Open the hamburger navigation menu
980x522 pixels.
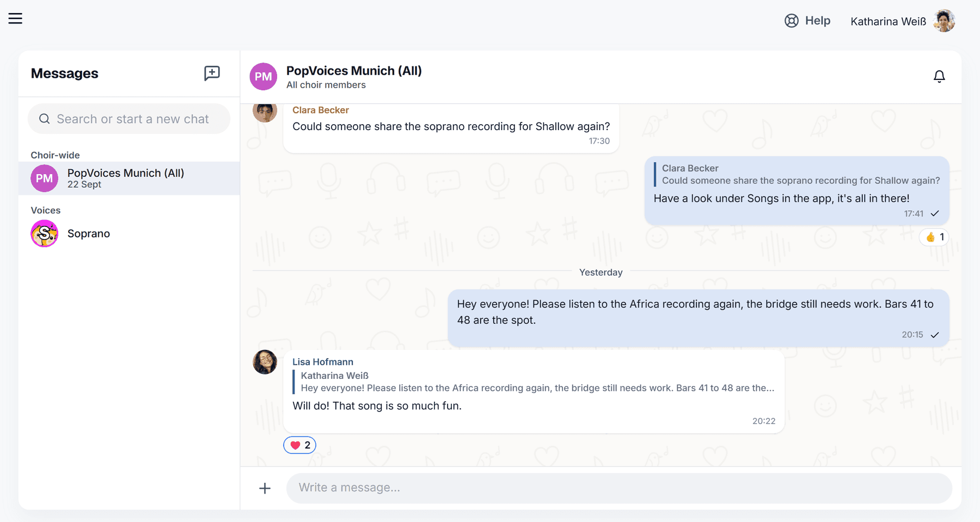click(x=15, y=19)
